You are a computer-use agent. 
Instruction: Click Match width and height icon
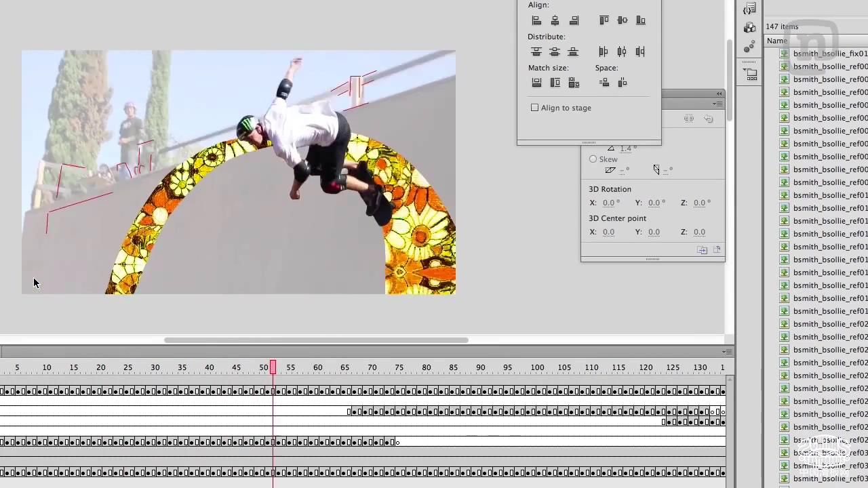click(574, 83)
